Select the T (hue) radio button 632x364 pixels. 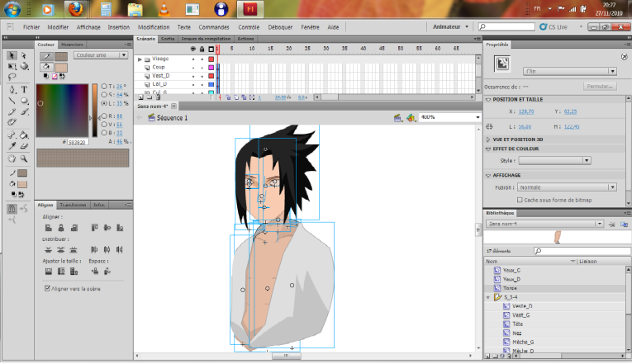click(x=104, y=86)
